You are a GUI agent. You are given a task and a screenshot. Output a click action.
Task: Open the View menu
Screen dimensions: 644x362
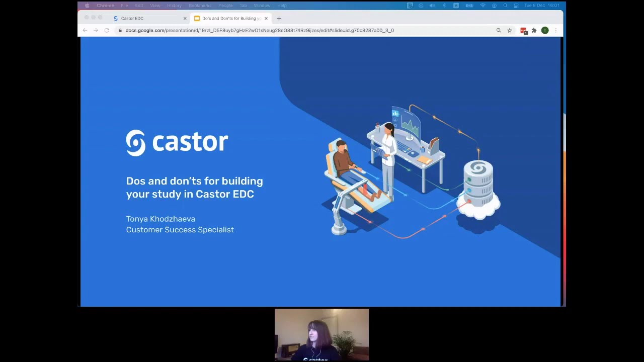155,6
